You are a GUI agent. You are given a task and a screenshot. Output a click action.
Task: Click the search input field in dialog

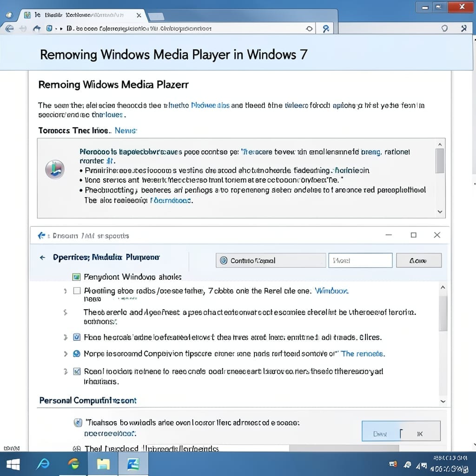pyautogui.click(x=360, y=260)
